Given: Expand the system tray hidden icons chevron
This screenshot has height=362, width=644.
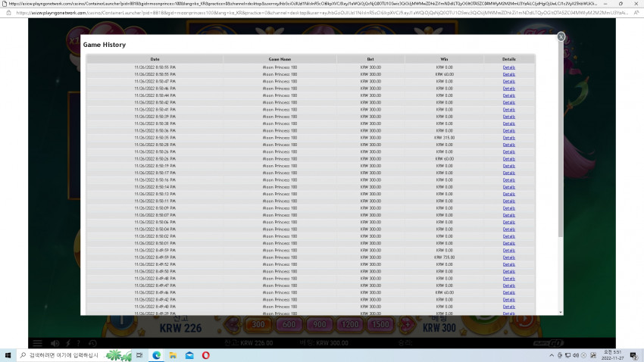Looking at the screenshot, I should (x=551, y=355).
